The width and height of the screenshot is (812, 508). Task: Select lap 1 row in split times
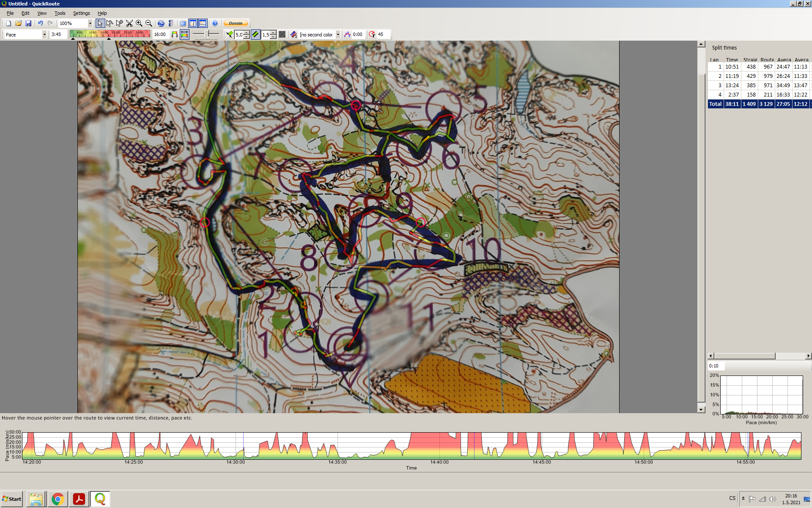click(759, 67)
